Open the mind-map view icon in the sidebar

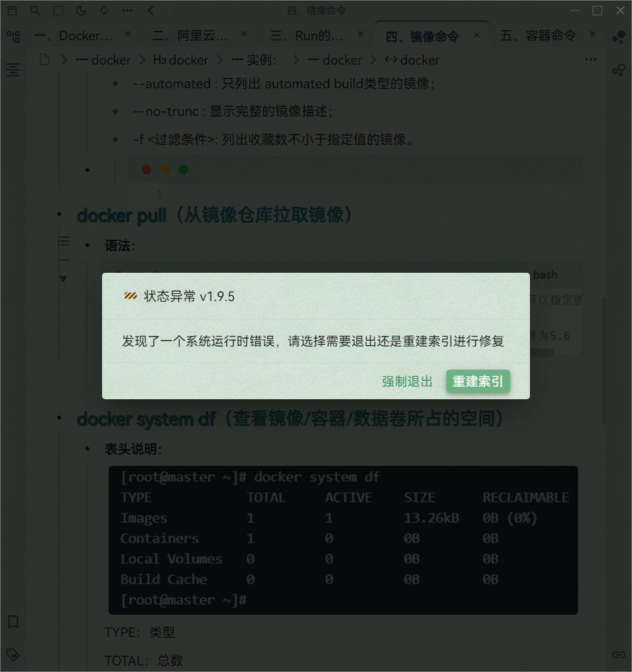tap(13, 36)
